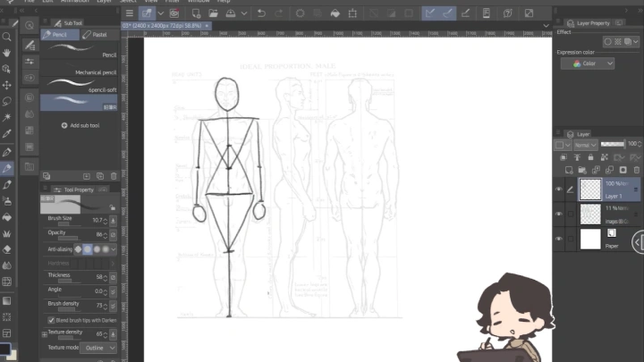644x362 pixels.
Task: Select the Pencil brush sub tool
Action: coord(79,50)
